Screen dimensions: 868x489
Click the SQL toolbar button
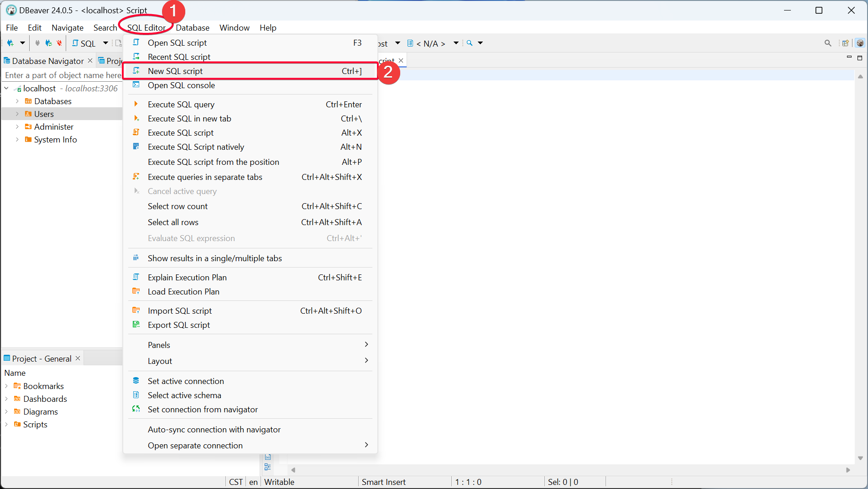[x=84, y=43]
